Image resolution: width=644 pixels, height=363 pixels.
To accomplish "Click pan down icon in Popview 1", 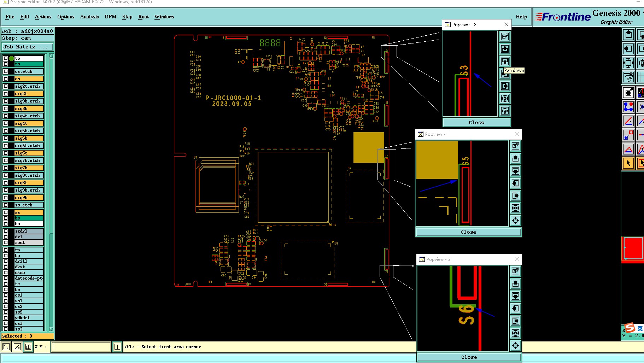I will pyautogui.click(x=515, y=171).
